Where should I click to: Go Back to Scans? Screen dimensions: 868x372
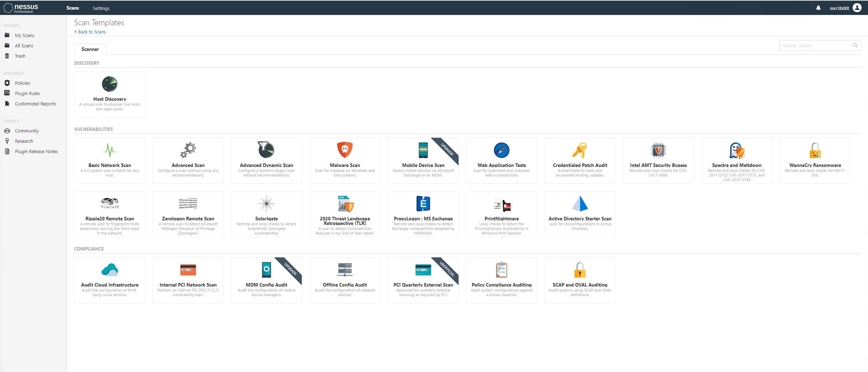tap(90, 32)
